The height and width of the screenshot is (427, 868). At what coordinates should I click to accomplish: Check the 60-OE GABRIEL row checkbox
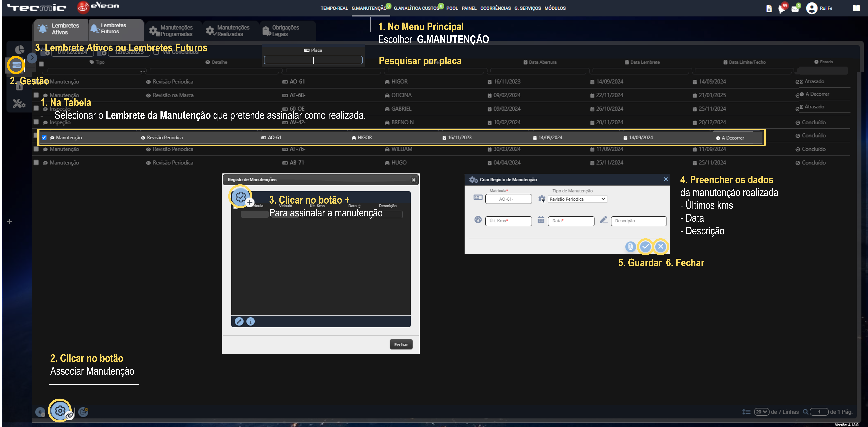(x=36, y=108)
